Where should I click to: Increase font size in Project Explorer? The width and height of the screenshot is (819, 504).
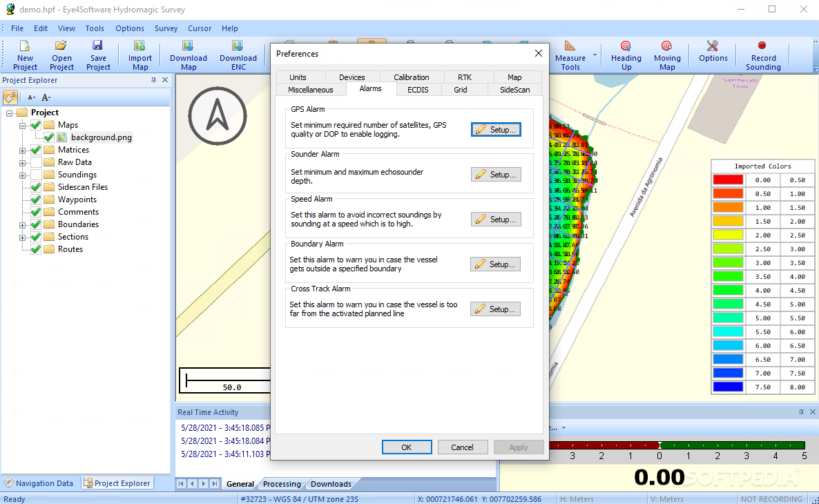click(x=46, y=97)
